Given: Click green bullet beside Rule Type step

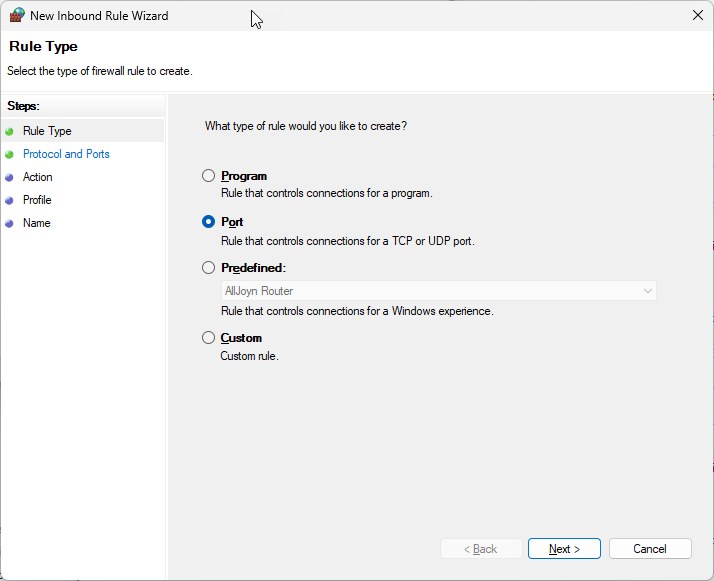Looking at the screenshot, I should [9, 132].
